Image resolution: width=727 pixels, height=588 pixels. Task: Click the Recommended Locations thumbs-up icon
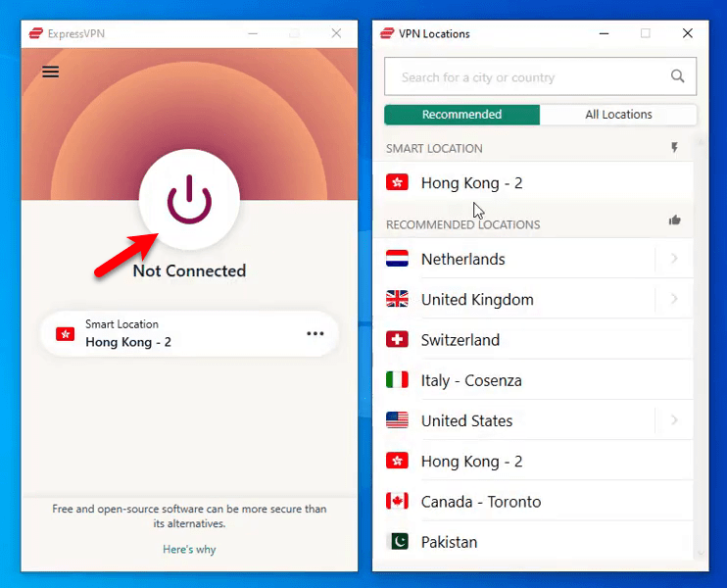tap(675, 220)
